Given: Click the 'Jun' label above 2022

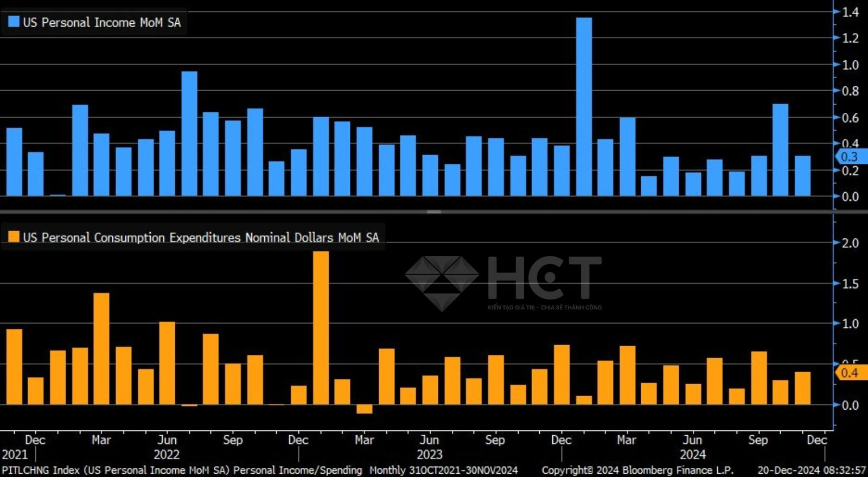Looking at the screenshot, I should (x=167, y=440).
